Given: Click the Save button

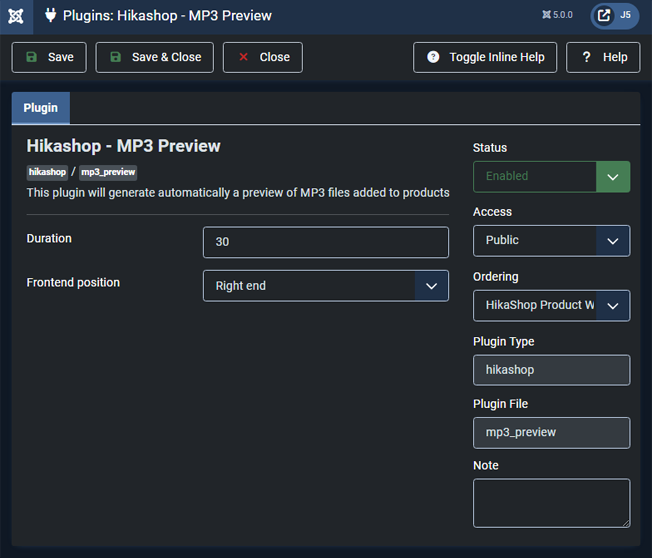Looking at the screenshot, I should [49, 57].
